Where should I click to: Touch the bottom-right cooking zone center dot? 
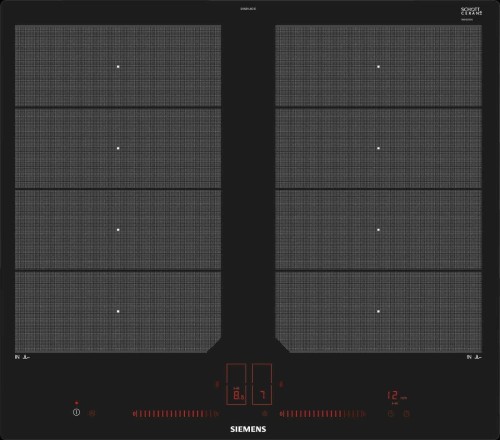378,311
